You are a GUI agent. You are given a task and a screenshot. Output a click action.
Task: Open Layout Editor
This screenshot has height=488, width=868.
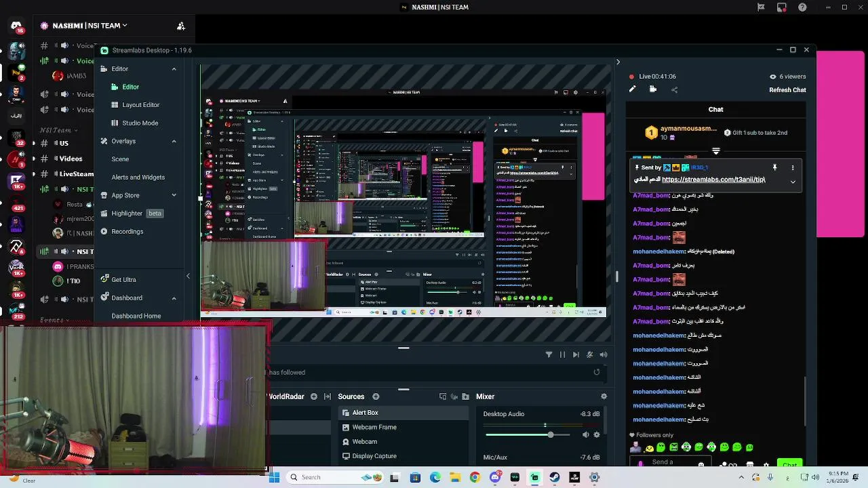(140, 105)
